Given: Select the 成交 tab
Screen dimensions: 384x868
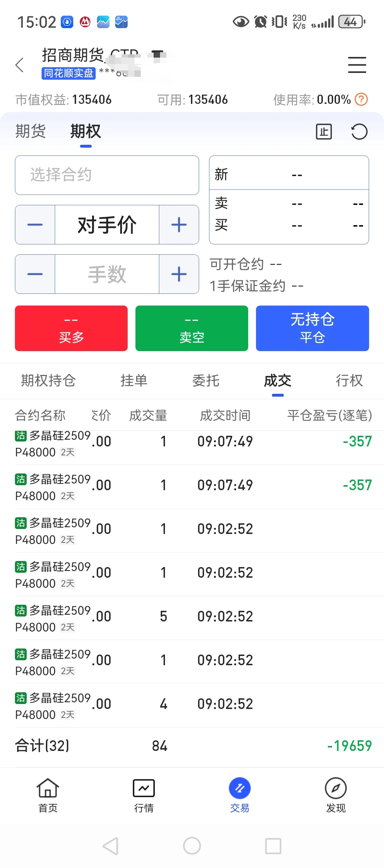Looking at the screenshot, I should (x=278, y=381).
